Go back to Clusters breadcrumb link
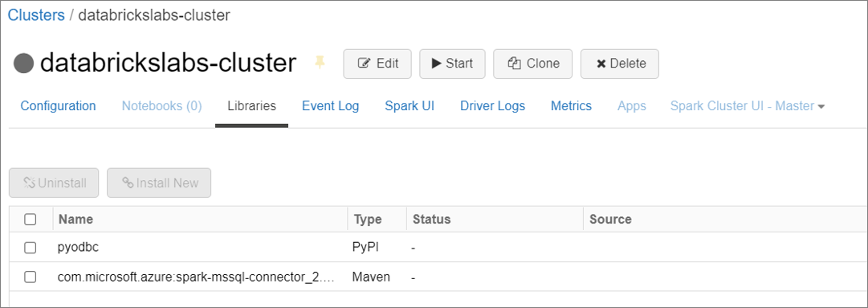The height and width of the screenshot is (308, 868). click(36, 15)
